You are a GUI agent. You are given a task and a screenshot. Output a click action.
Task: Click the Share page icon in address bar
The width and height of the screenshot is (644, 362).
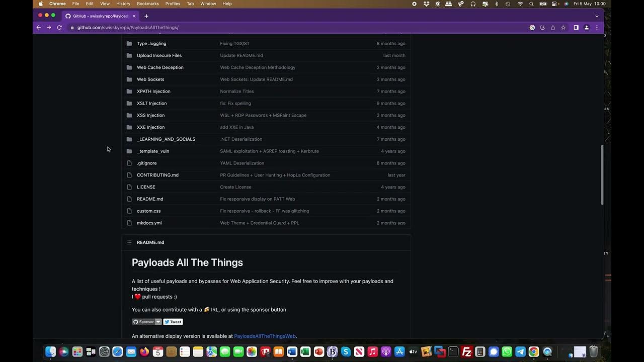(x=553, y=28)
